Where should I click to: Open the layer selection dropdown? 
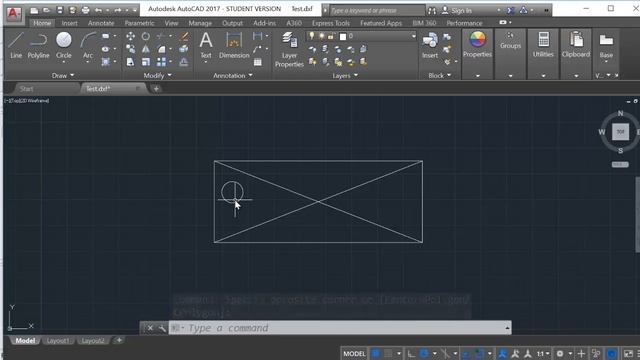(413, 36)
